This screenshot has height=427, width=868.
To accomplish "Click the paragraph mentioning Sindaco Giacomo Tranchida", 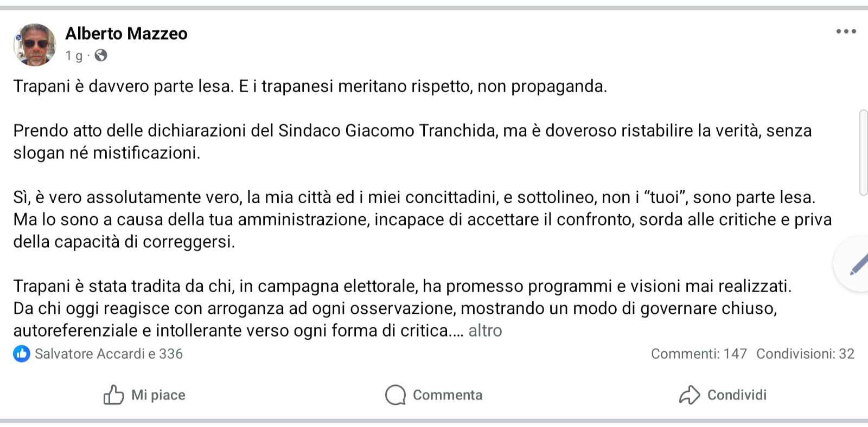I will (x=412, y=141).
